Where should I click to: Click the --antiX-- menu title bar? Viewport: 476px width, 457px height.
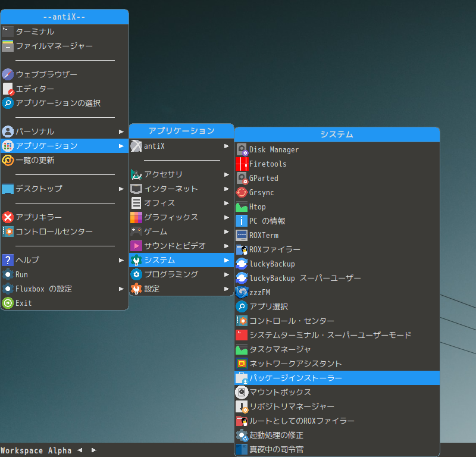tap(65, 17)
